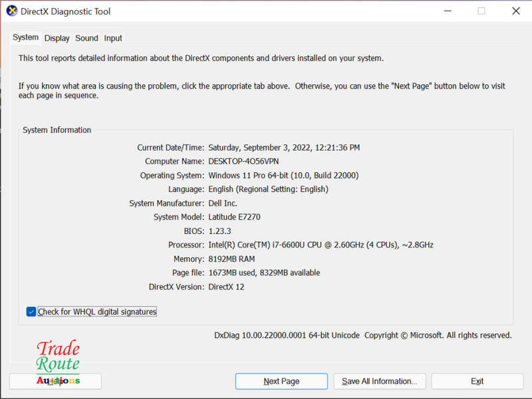Click the 1673MB used page file value

264,273
